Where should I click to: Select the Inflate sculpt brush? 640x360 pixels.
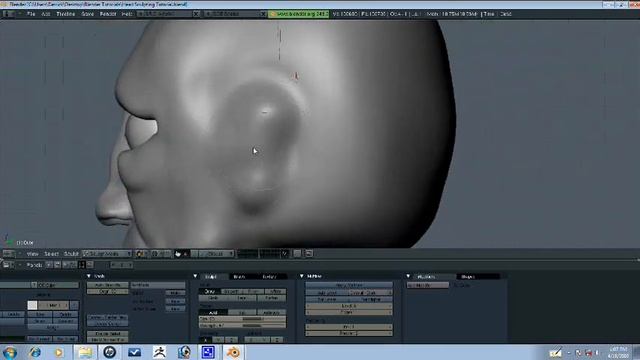pos(276,291)
